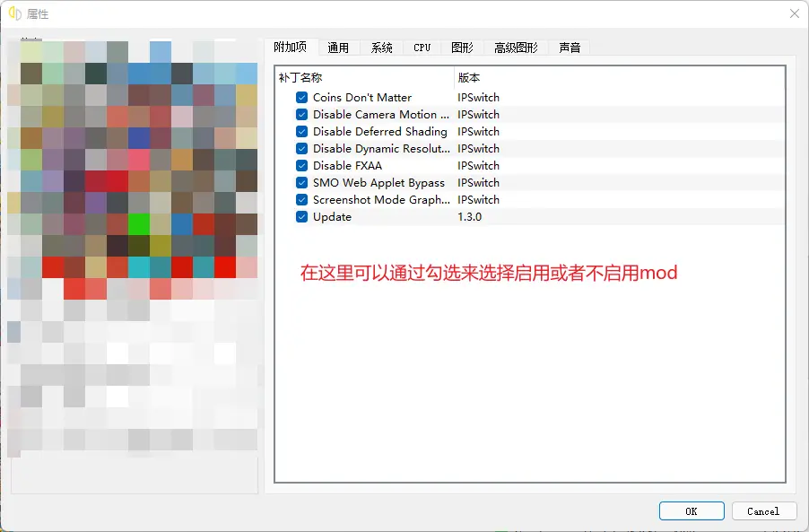The height and width of the screenshot is (532, 809).
Task: Uncheck the Coins Don't Matter patch checkbox
Action: 302,98
